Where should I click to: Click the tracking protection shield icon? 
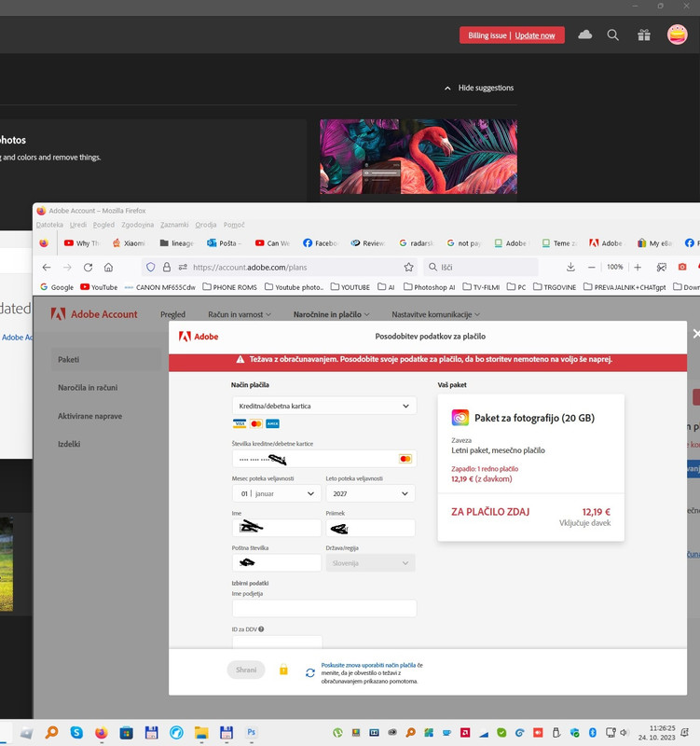tap(151, 268)
